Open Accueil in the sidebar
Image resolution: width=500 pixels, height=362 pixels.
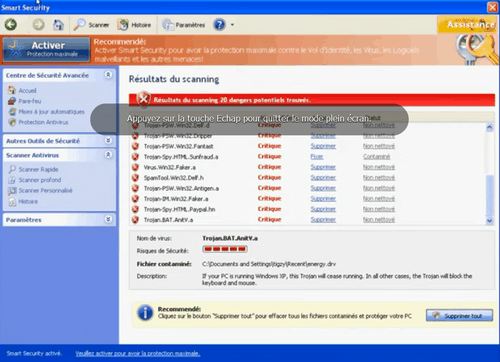coord(27,90)
